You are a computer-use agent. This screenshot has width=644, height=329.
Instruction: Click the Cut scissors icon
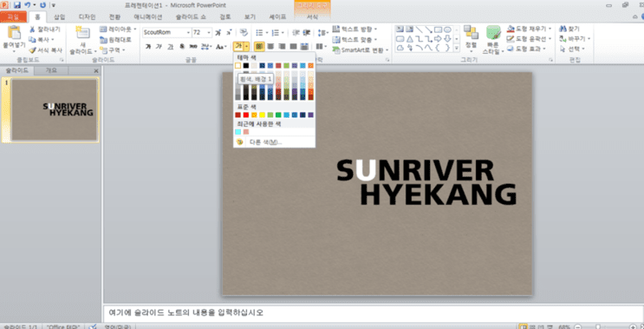32,30
